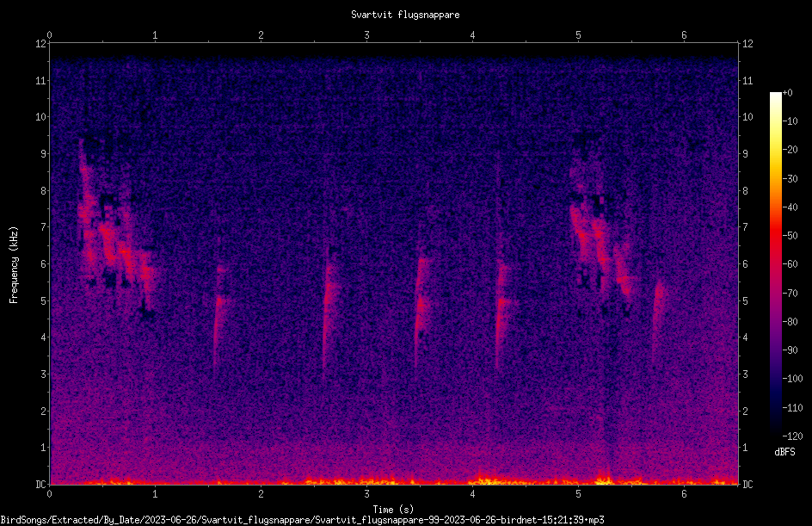Select the "+0" colorbar tick label

click(788, 93)
